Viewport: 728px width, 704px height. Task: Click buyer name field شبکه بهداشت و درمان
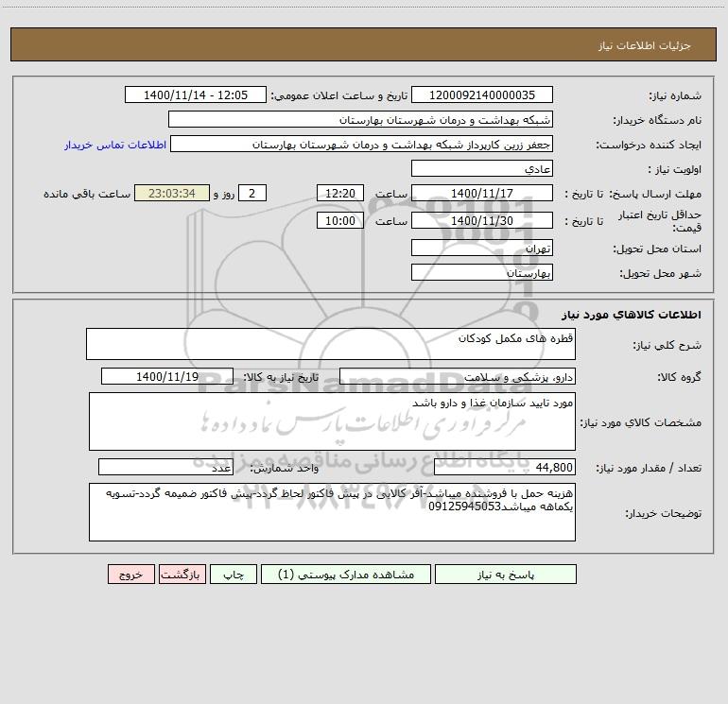coord(360,120)
